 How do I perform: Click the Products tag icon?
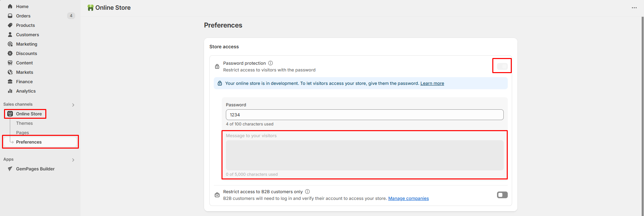pyautogui.click(x=10, y=25)
